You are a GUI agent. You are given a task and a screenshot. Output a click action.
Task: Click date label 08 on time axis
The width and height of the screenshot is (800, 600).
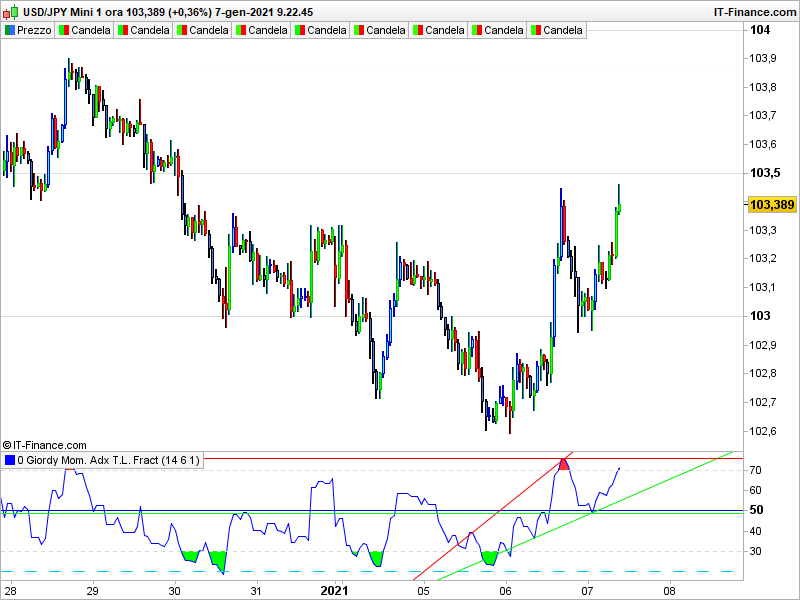669,591
